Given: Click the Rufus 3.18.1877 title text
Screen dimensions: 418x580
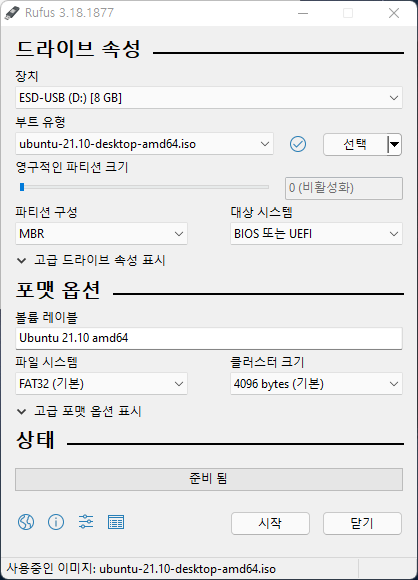Looking at the screenshot, I should pos(69,13).
